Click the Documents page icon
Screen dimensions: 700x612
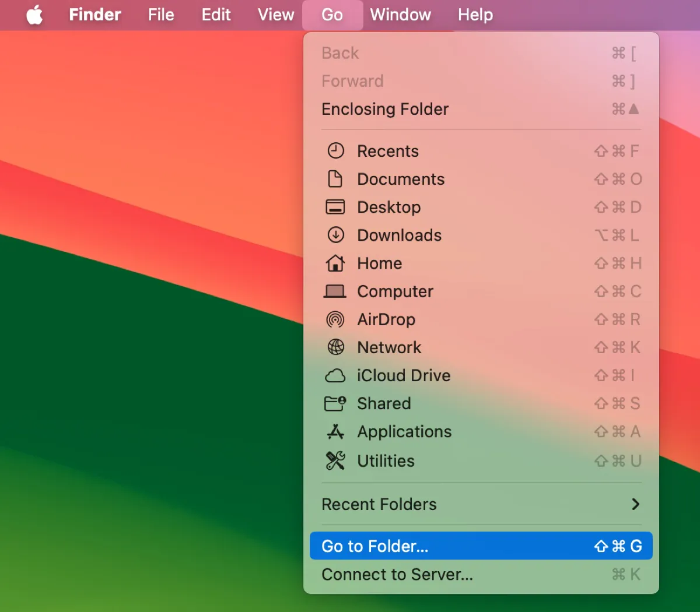coord(335,179)
